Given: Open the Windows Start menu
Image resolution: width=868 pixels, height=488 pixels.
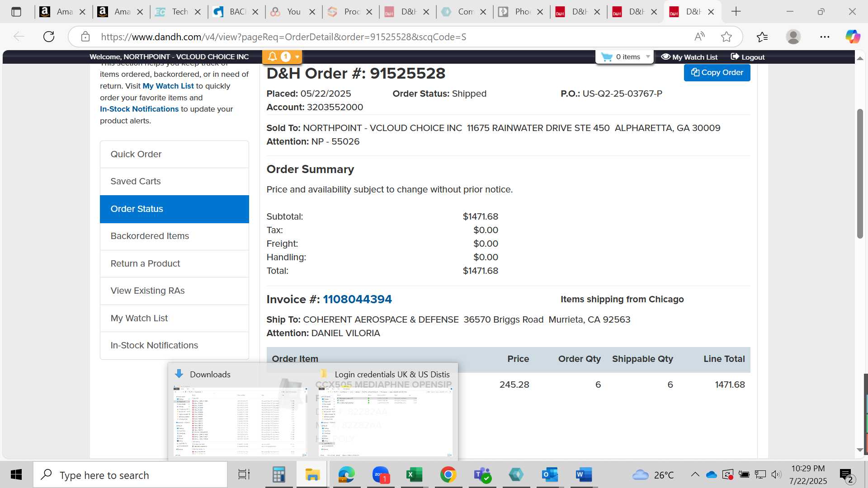Looking at the screenshot, I should (16, 474).
